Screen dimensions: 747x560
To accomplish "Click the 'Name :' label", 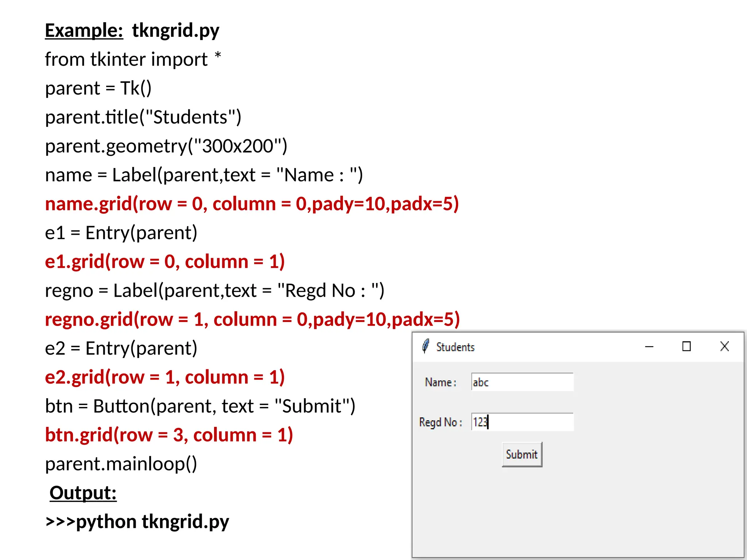I will (441, 382).
